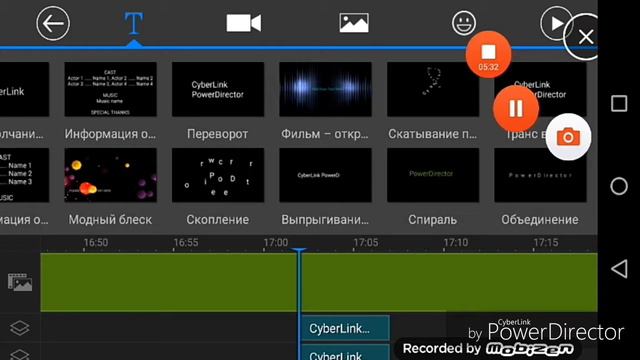This screenshot has width=640, height=360.
Task: Choose the Скопление title template
Action: pyautogui.click(x=218, y=175)
